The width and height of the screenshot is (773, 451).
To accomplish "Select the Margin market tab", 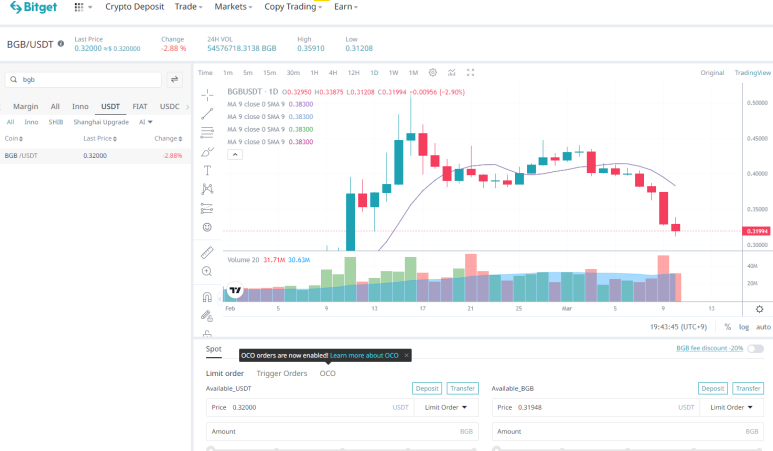I will (26, 106).
